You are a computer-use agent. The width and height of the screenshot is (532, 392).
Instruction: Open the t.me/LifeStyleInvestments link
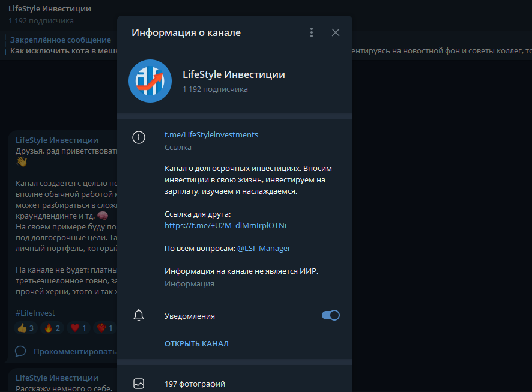(x=211, y=134)
